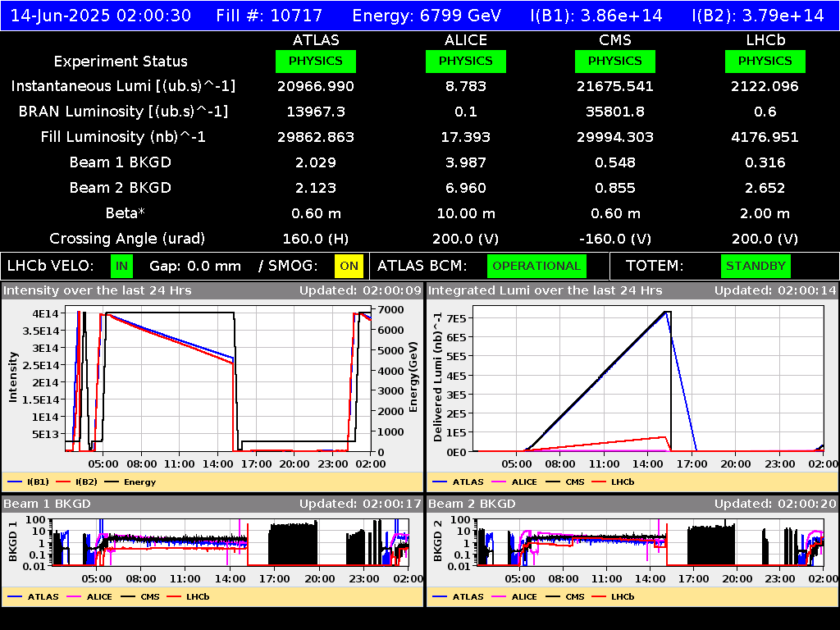
Task: Click ALICE fill luminosity 17.393
Action: pos(466,137)
